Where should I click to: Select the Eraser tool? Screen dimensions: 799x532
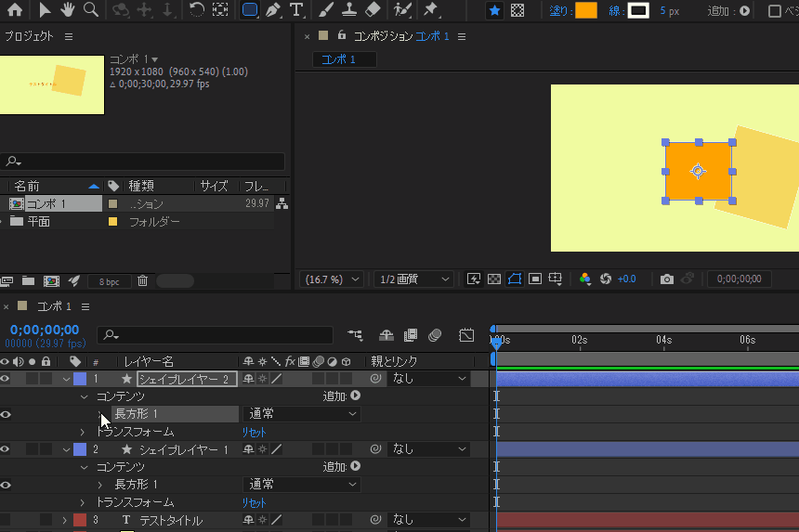373,9
